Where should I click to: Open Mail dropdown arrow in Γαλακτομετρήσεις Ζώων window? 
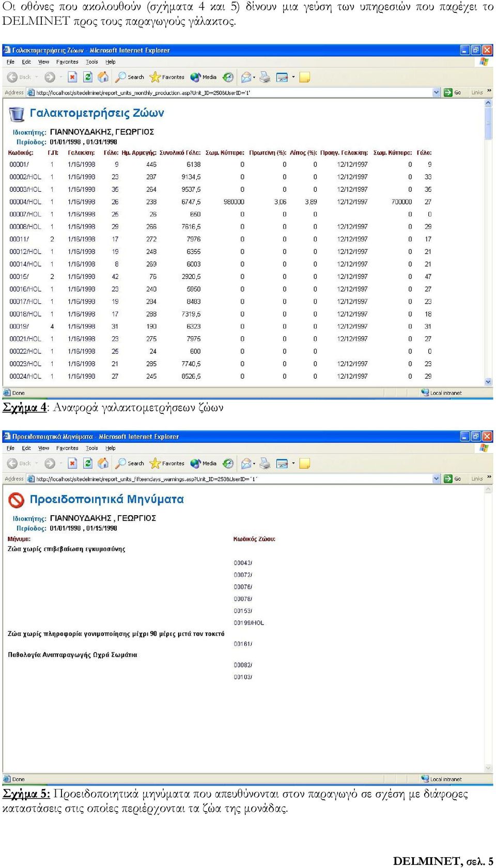[x=254, y=77]
